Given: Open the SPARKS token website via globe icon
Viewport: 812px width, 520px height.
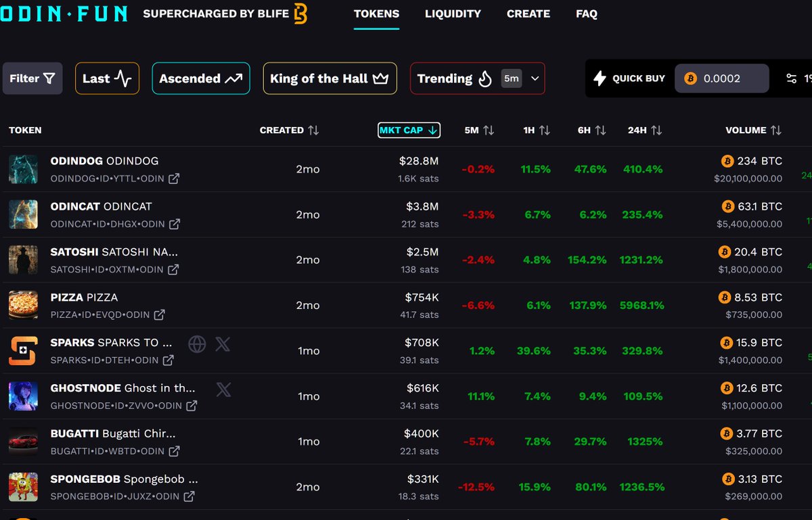Looking at the screenshot, I should 197,344.
